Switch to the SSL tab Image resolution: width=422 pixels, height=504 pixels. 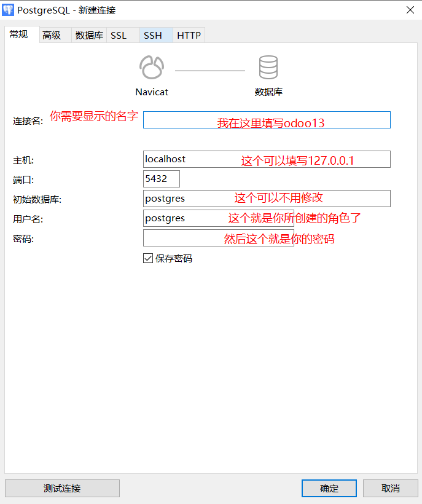click(x=123, y=35)
